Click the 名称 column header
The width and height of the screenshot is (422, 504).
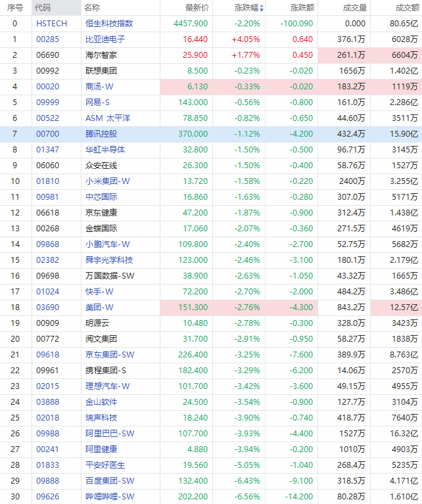(x=92, y=8)
